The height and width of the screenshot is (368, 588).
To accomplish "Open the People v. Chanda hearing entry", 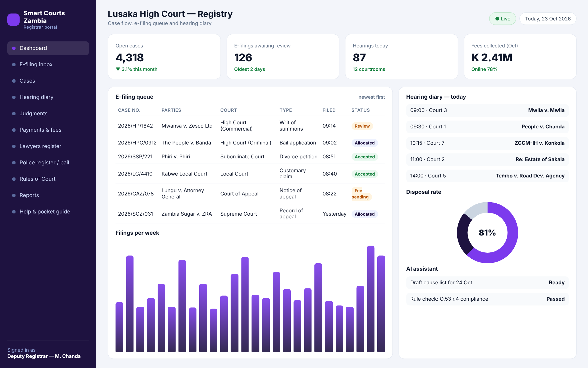I will point(487,127).
